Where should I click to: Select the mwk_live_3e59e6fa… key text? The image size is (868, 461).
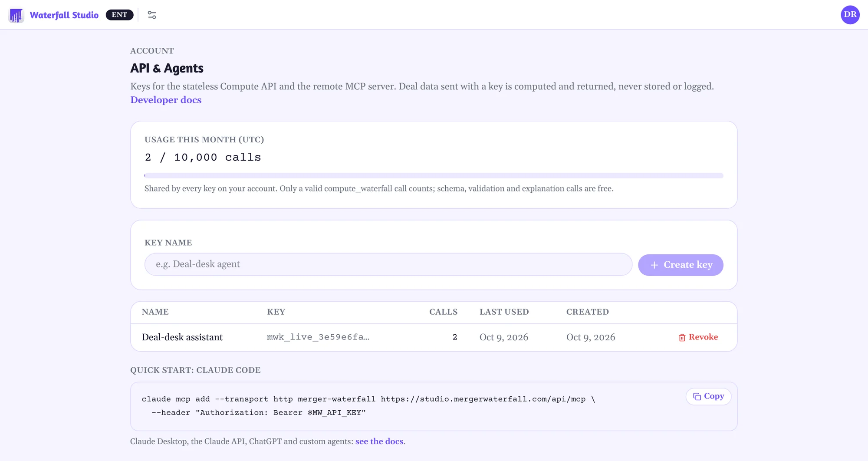(x=318, y=337)
